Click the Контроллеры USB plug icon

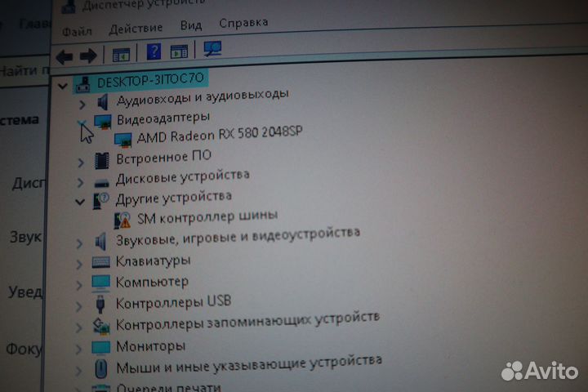tap(100, 304)
